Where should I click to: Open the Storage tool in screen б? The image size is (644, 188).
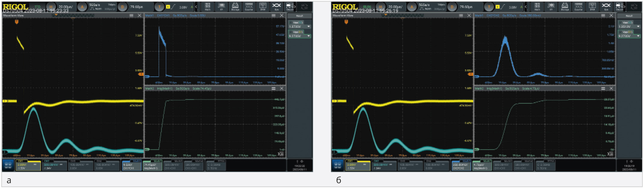565,7
